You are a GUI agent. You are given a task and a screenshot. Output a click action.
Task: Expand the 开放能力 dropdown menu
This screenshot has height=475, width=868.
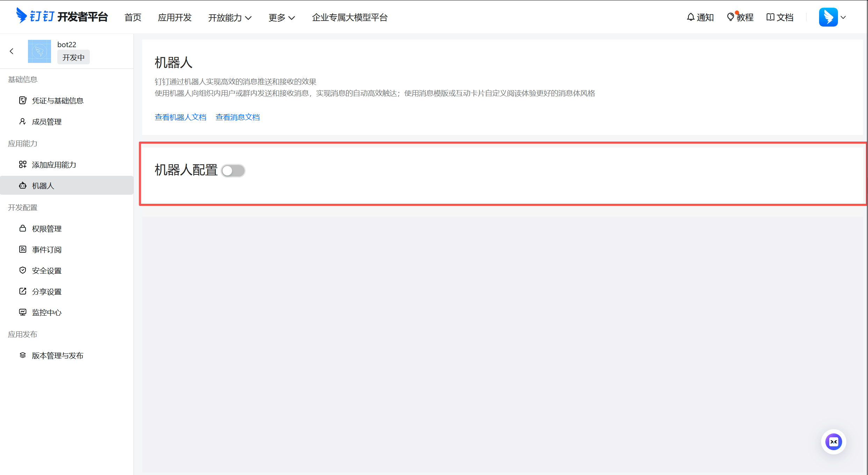coord(230,17)
